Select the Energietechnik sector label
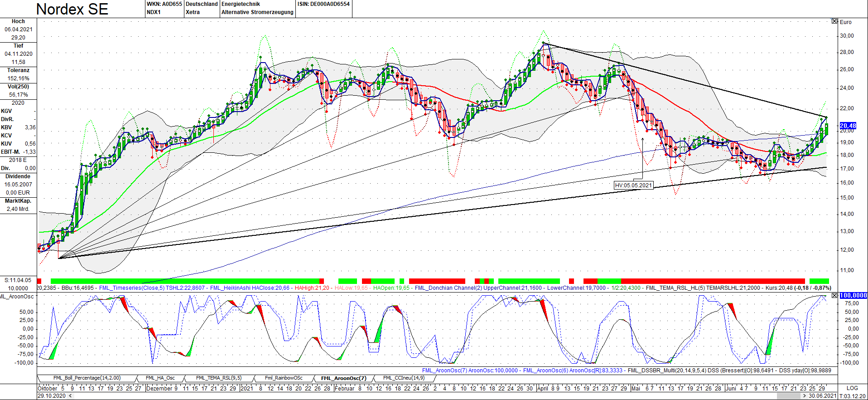 (x=241, y=4)
